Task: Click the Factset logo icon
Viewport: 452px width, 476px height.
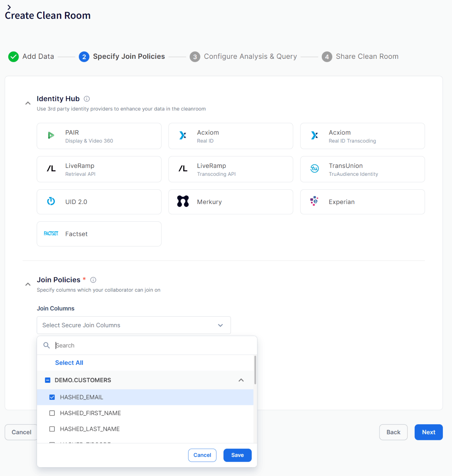Action: point(51,234)
